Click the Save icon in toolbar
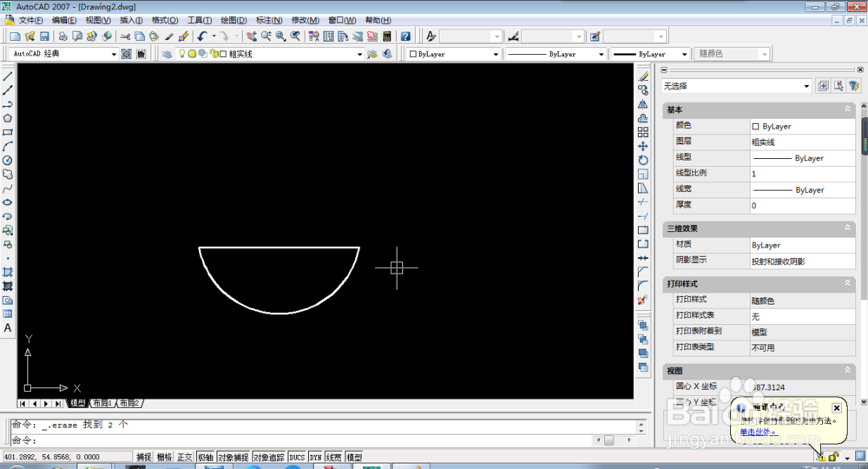The image size is (868, 469). (x=44, y=36)
